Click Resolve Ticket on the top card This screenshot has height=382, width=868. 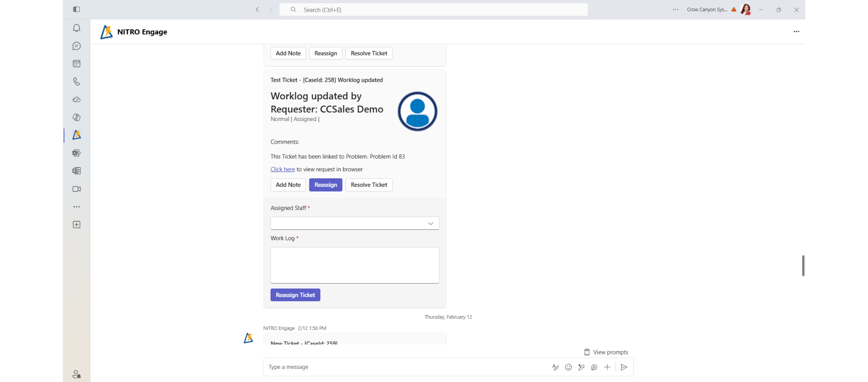pos(369,53)
